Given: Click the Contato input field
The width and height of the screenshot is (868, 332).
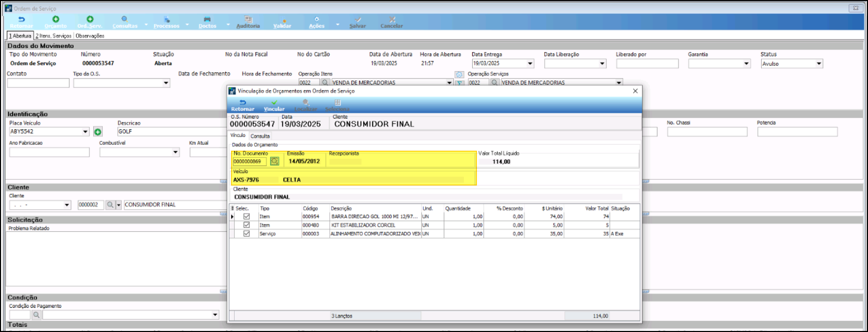Looking at the screenshot, I should (x=38, y=83).
